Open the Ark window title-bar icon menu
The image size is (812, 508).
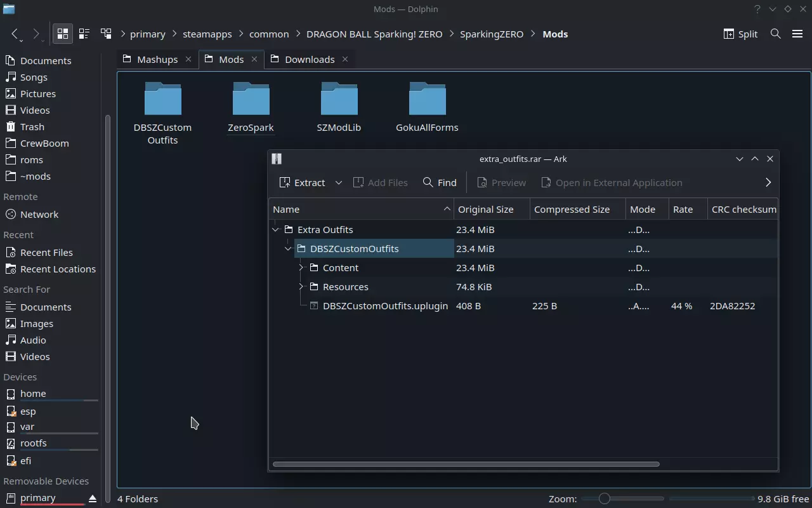pos(277,159)
